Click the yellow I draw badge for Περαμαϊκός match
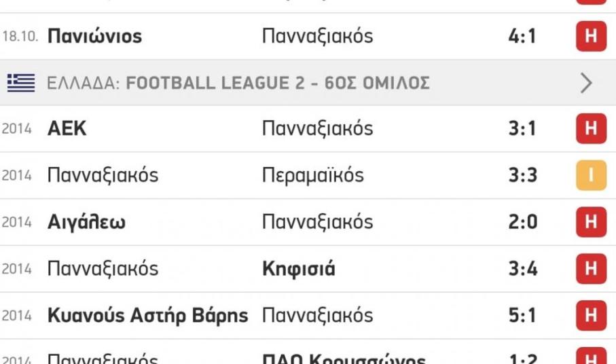 point(590,176)
